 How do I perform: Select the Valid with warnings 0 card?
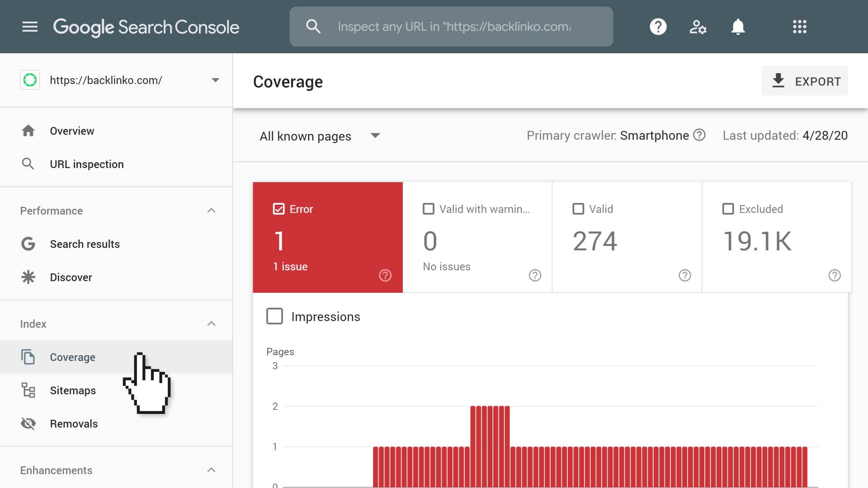point(477,237)
